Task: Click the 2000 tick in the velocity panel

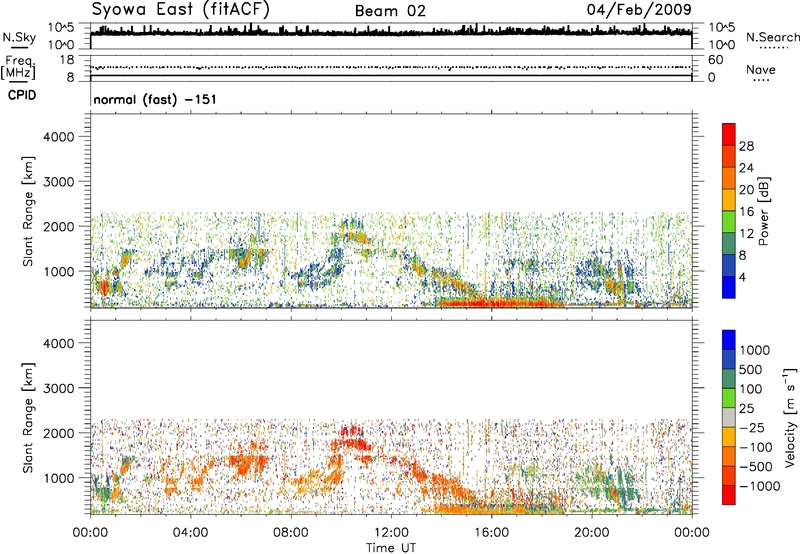Action: [59, 433]
